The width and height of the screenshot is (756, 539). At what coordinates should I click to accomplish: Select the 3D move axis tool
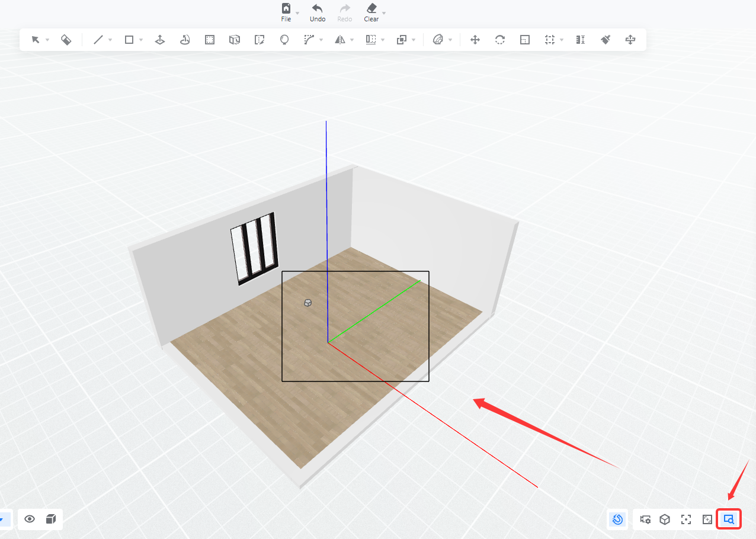click(x=630, y=40)
